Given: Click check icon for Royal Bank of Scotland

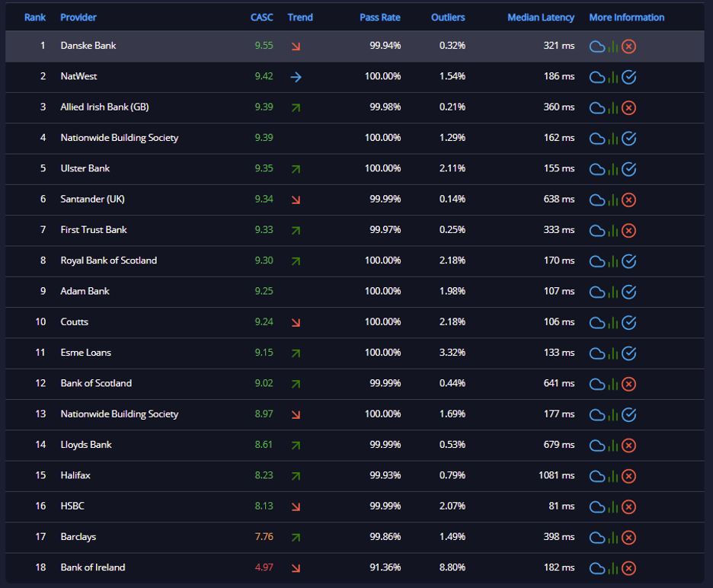Looking at the screenshot, I should point(628,261).
